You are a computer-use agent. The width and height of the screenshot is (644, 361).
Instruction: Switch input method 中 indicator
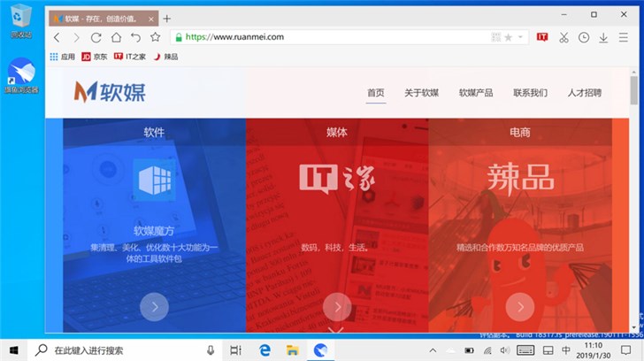coord(566,350)
